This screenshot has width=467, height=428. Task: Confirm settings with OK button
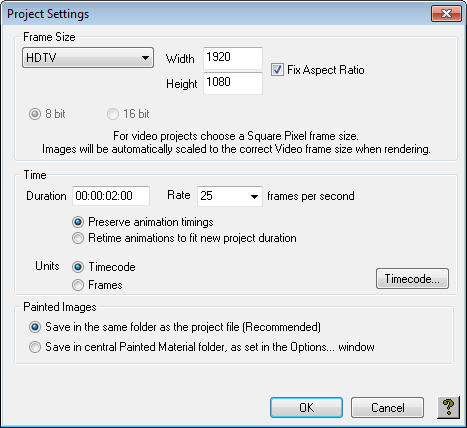point(306,407)
